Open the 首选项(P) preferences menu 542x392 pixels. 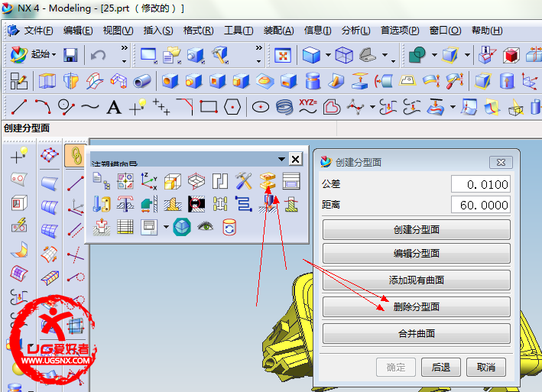click(400, 31)
